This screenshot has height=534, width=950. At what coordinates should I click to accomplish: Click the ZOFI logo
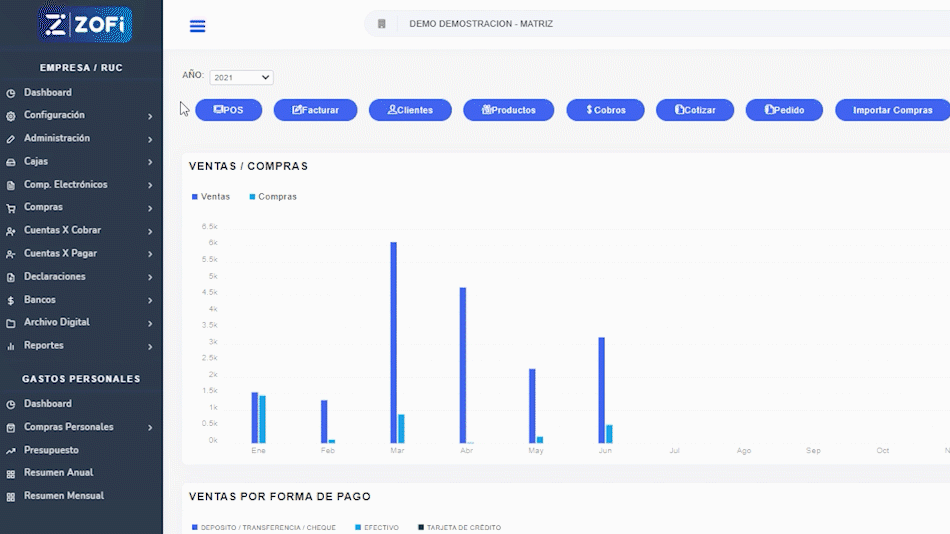click(x=85, y=25)
